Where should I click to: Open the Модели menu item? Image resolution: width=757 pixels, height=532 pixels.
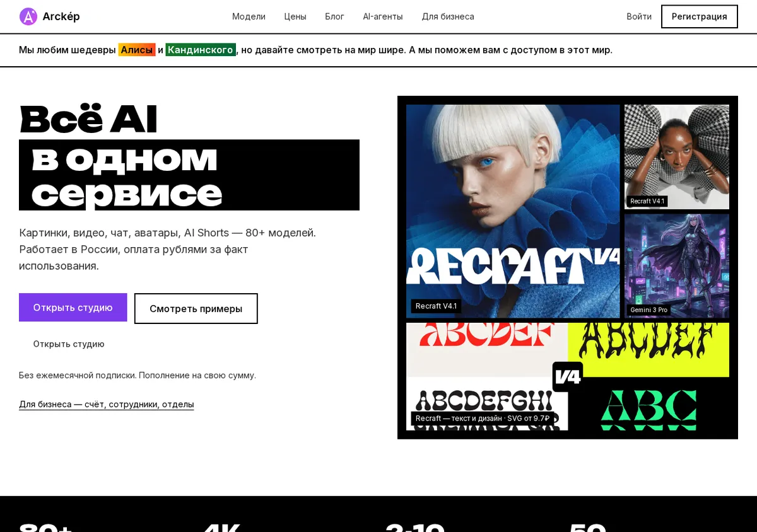(x=249, y=16)
